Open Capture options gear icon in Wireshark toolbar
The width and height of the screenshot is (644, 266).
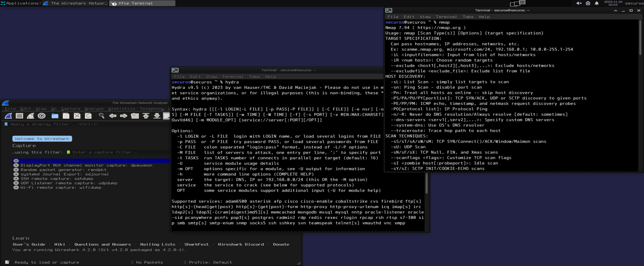(42, 116)
